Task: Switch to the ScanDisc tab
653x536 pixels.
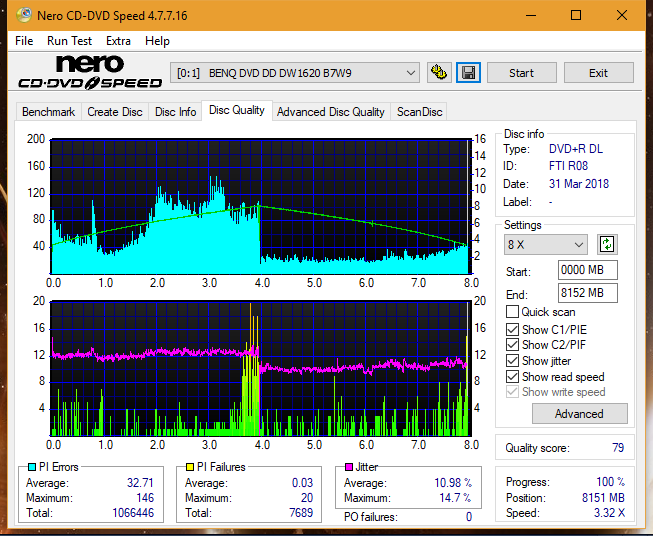Action: [x=419, y=112]
